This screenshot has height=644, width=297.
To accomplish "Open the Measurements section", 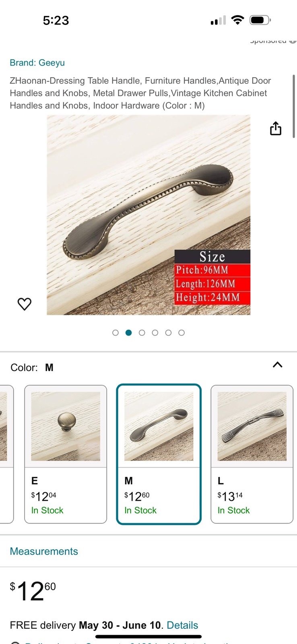I will point(44,551).
